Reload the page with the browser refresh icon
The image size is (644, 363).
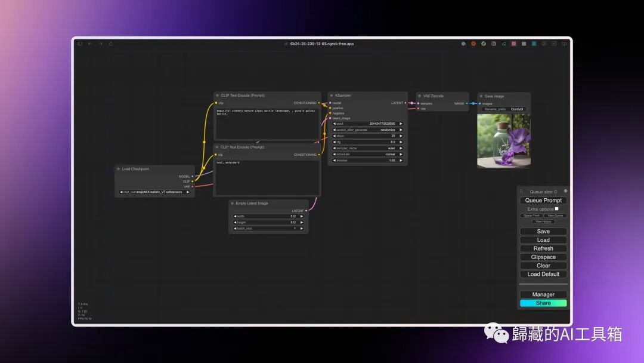click(x=110, y=44)
